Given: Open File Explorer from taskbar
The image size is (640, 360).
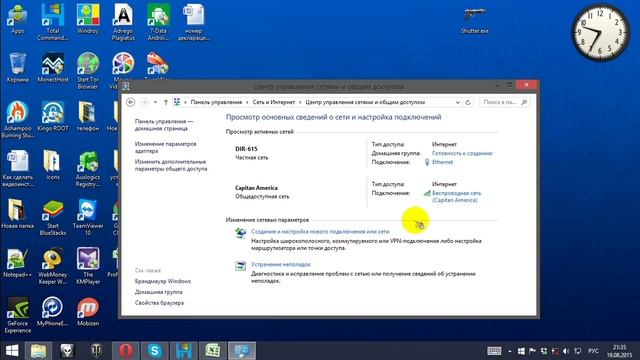Looking at the screenshot, I should pos(38,351).
